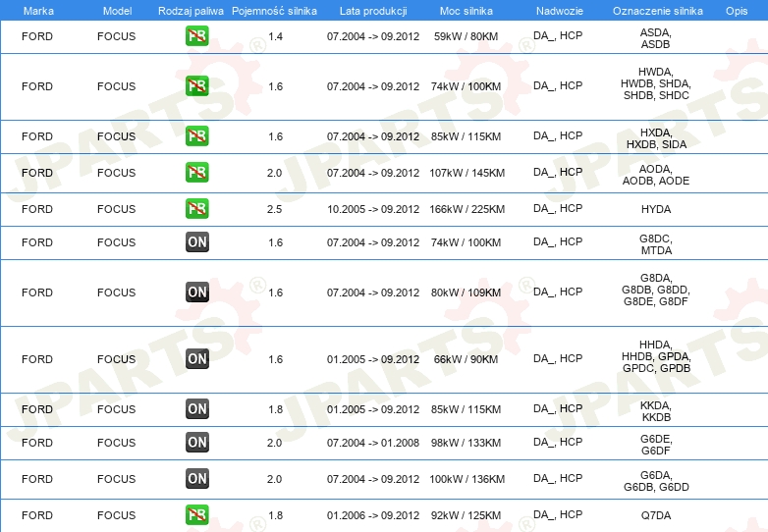Screen dimensions: 768x532
Task: Click the Lata produkcji column header
Action: [x=373, y=11]
